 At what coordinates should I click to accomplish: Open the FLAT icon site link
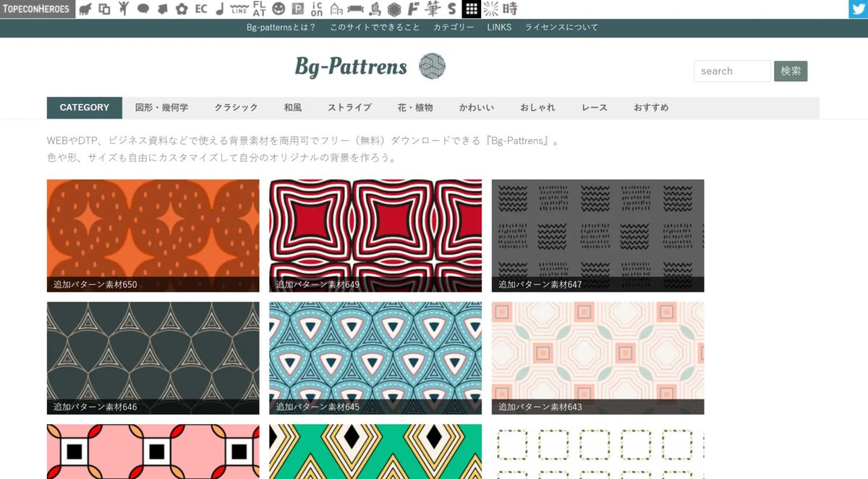259,9
